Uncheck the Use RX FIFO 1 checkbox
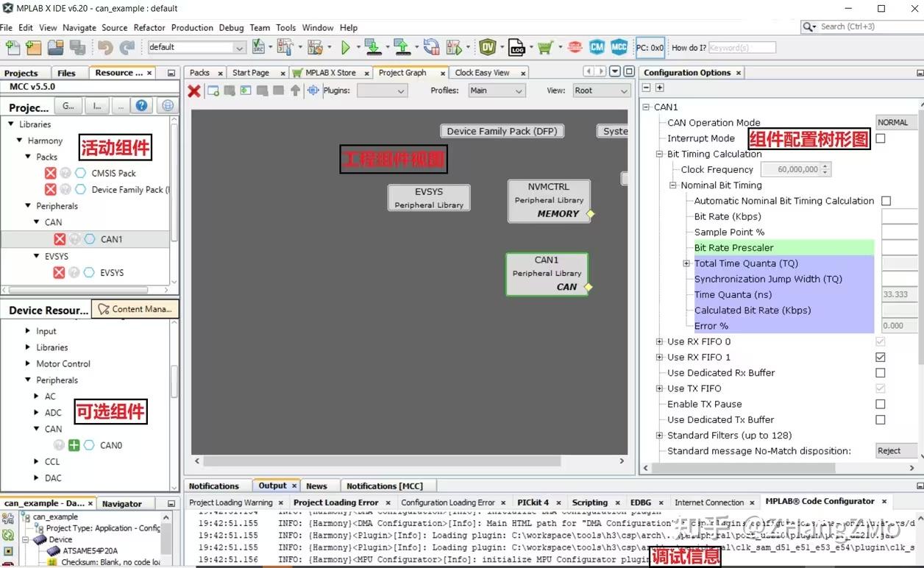The width and height of the screenshot is (924, 568). point(881,357)
